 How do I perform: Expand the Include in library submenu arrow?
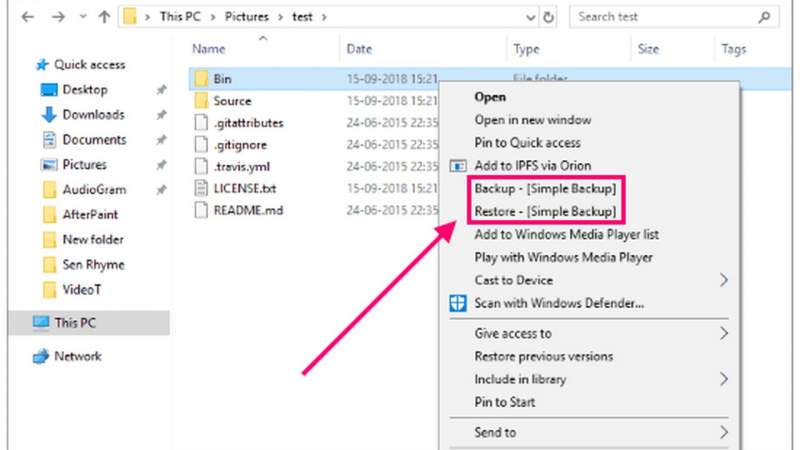pos(723,379)
